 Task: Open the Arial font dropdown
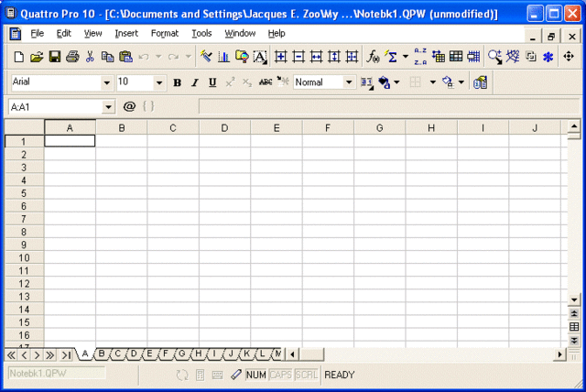[106, 82]
